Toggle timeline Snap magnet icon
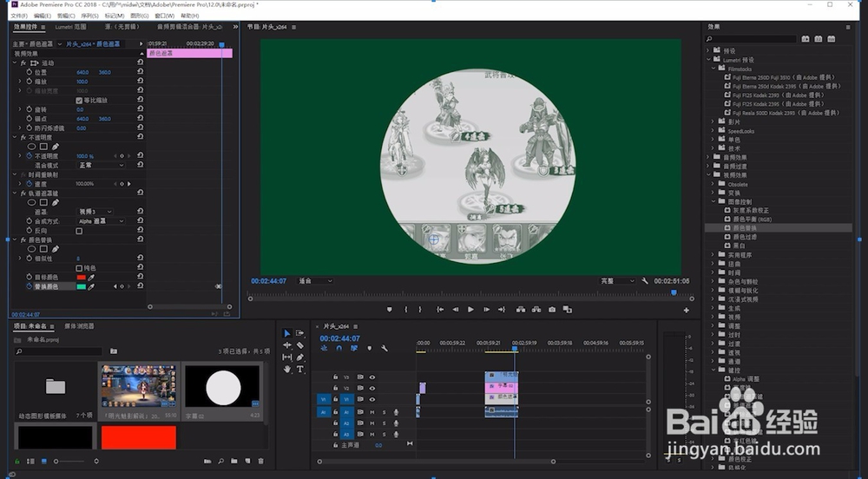 [x=339, y=349]
